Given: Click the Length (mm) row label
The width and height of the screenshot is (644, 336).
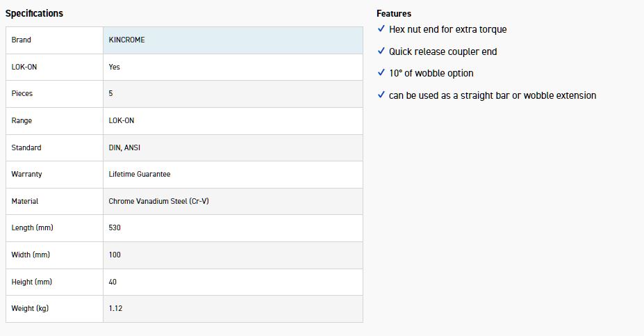Looking at the screenshot, I should tap(32, 228).
